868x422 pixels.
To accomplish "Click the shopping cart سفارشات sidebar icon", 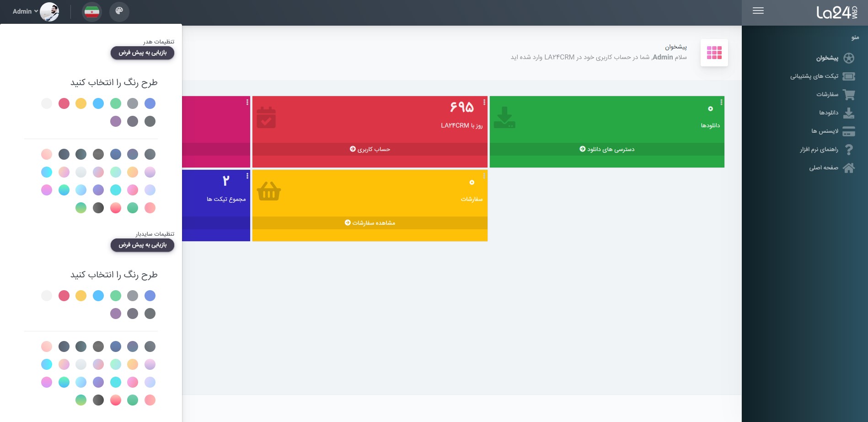I will [849, 95].
